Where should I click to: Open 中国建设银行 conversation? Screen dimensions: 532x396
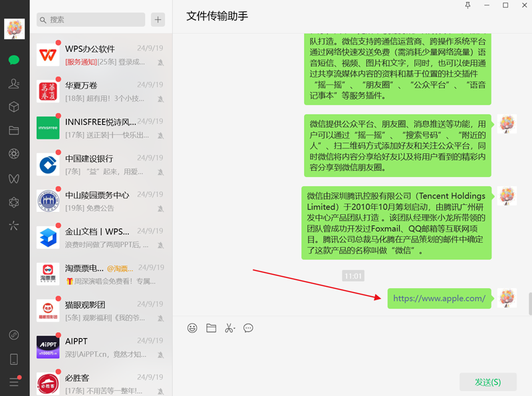pyautogui.click(x=101, y=164)
